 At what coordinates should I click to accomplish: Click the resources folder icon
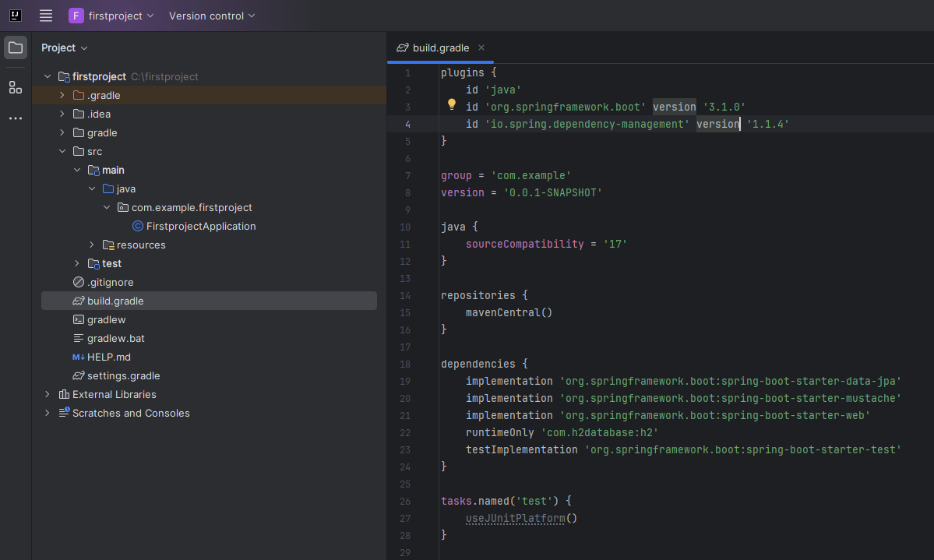pyautogui.click(x=108, y=245)
